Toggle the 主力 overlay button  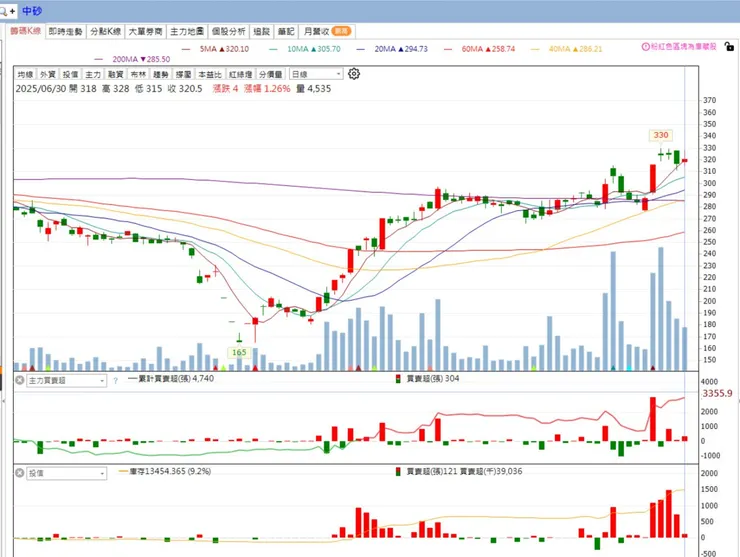(x=93, y=74)
